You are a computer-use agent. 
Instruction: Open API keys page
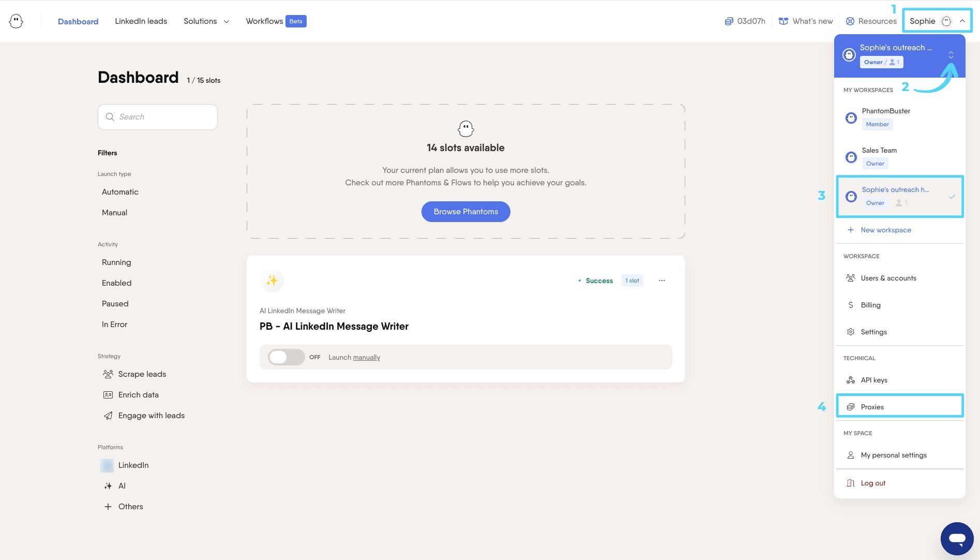coord(900,380)
